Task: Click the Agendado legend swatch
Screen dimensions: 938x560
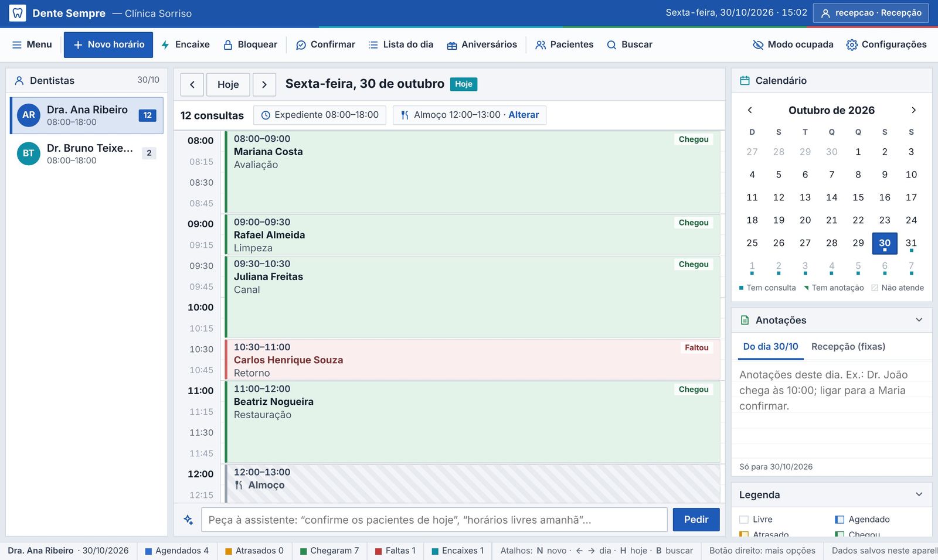Action: click(x=840, y=520)
